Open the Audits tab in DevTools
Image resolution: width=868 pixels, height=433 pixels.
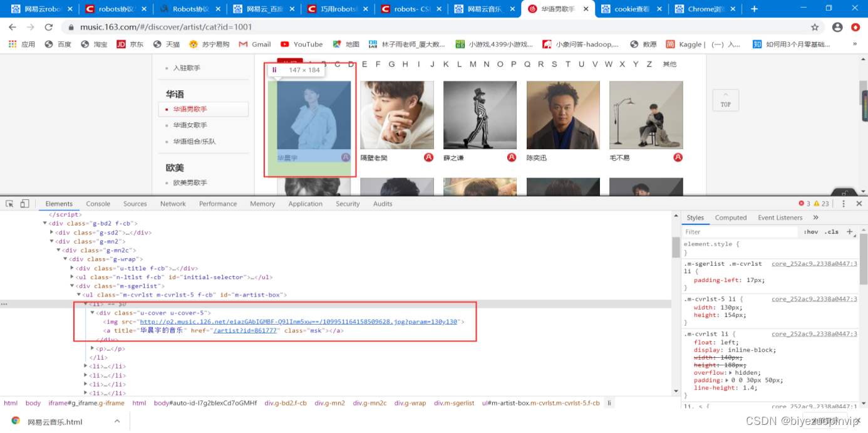pyautogui.click(x=383, y=204)
